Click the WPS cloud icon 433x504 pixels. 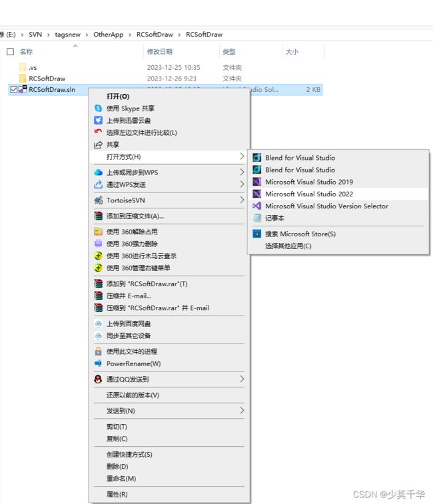pyautogui.click(x=98, y=172)
